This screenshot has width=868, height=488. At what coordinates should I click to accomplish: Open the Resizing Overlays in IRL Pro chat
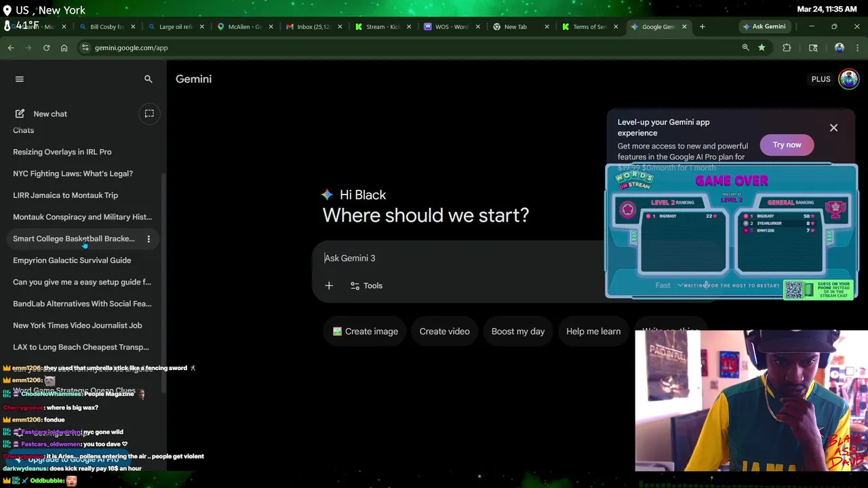pyautogui.click(x=62, y=152)
